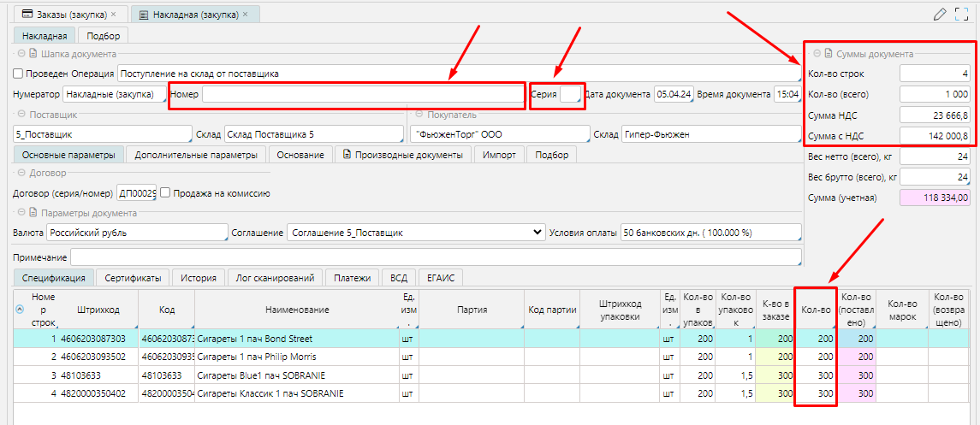The width and height of the screenshot is (980, 425).
Task: Open the Производные документы tab
Action: click(402, 155)
